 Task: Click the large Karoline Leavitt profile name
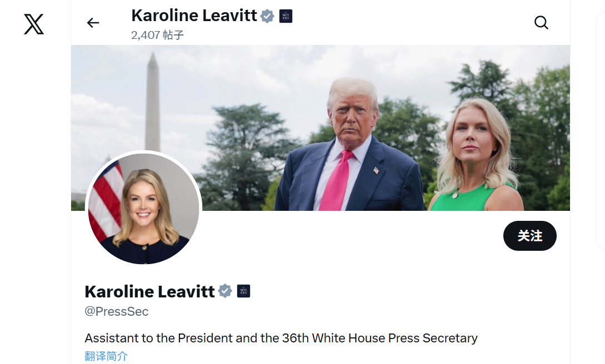[x=149, y=291]
